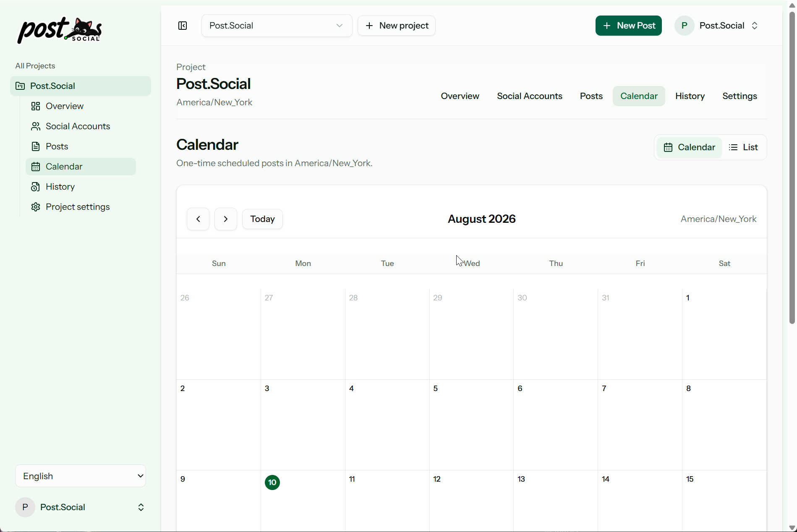The height and width of the screenshot is (532, 797).
Task: Click the P avatar in the sidebar footer
Action: (x=25, y=507)
